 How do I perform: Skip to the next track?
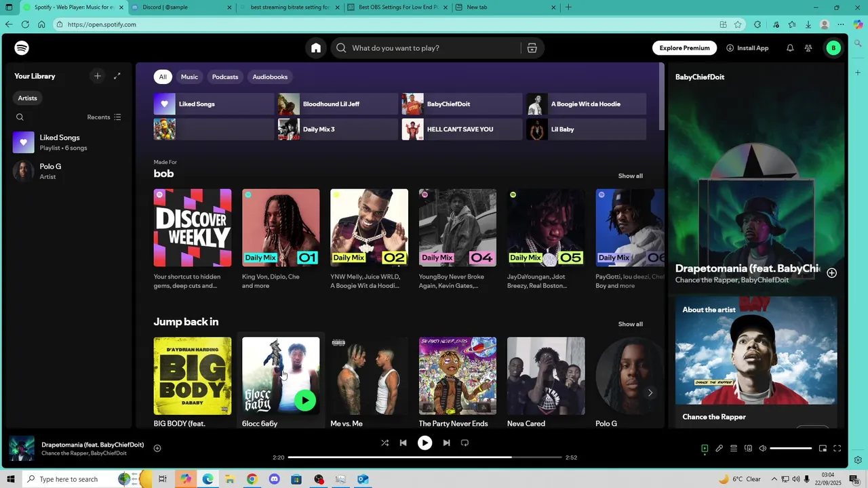(x=446, y=443)
